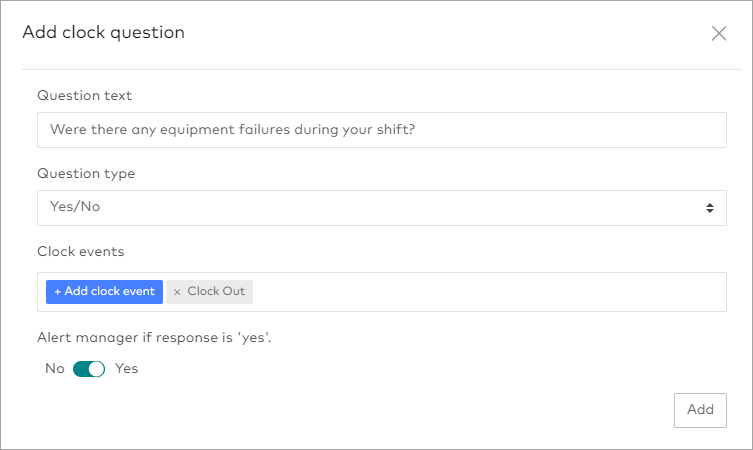The width and height of the screenshot is (753, 450).
Task: Click the 'Question type' field label
Action: point(86,174)
